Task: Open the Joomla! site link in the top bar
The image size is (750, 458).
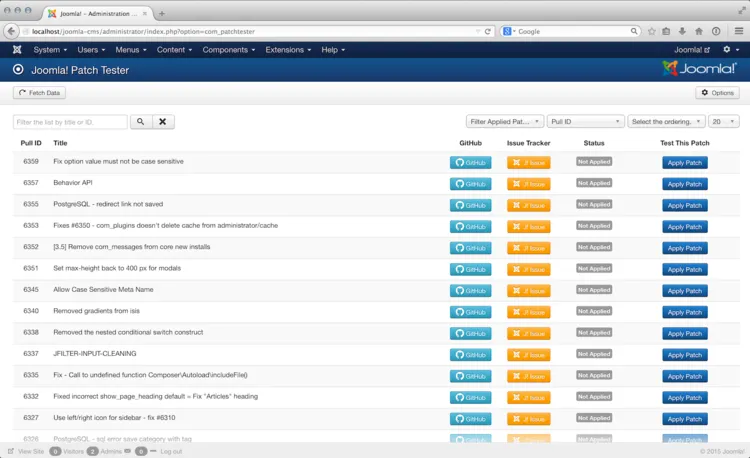Action: 692,50
